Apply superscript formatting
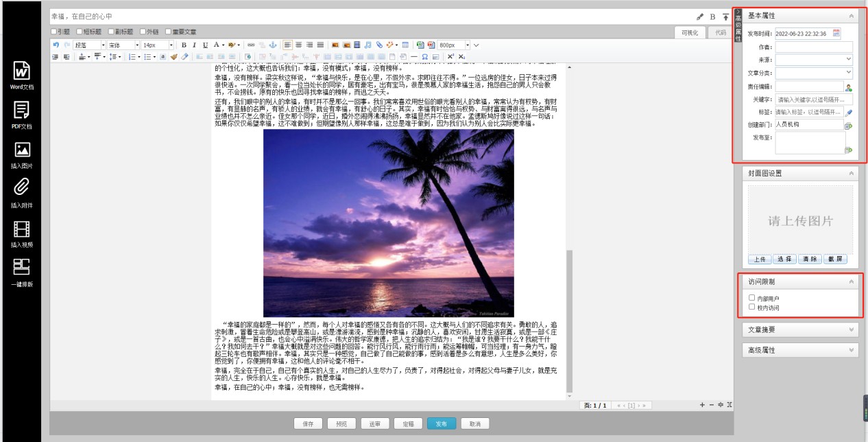The width and height of the screenshot is (868, 442). click(450, 56)
